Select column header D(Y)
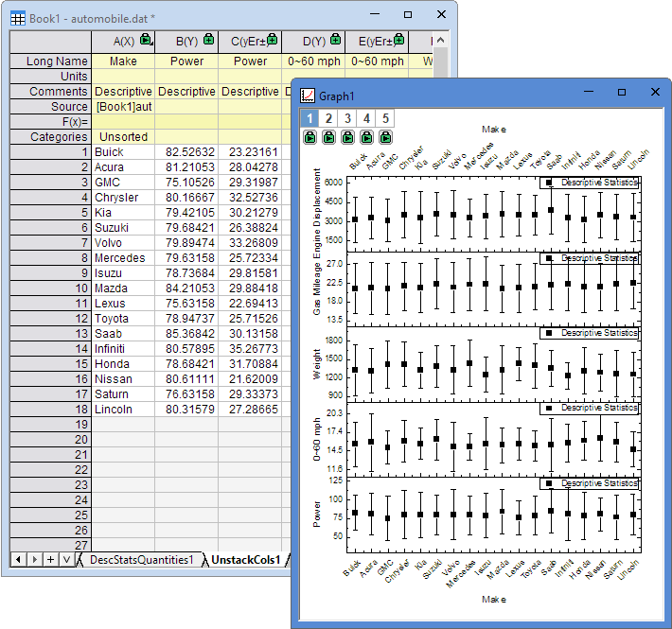The width and height of the screenshot is (672, 629). [313, 41]
